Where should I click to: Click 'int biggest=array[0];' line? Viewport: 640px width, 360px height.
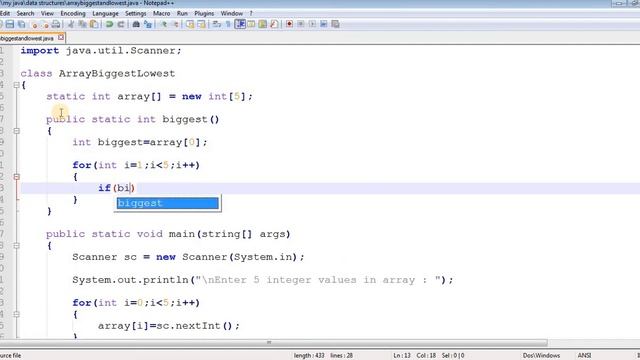pos(140,142)
